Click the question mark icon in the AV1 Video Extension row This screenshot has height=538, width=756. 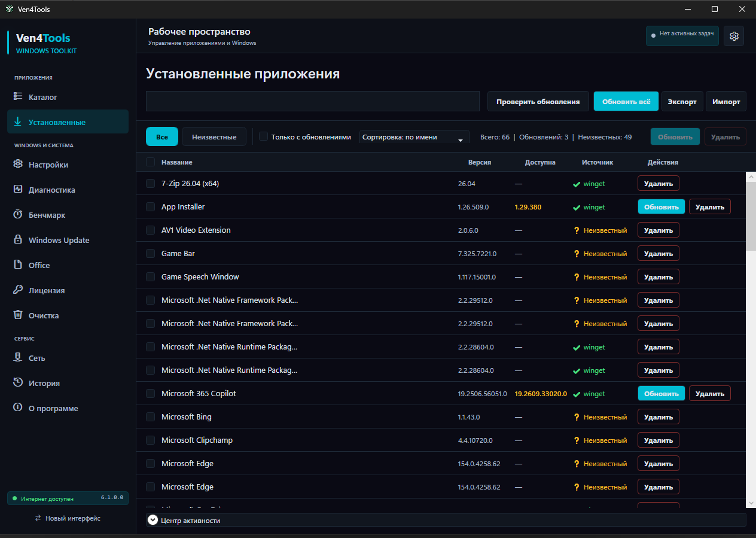click(577, 230)
